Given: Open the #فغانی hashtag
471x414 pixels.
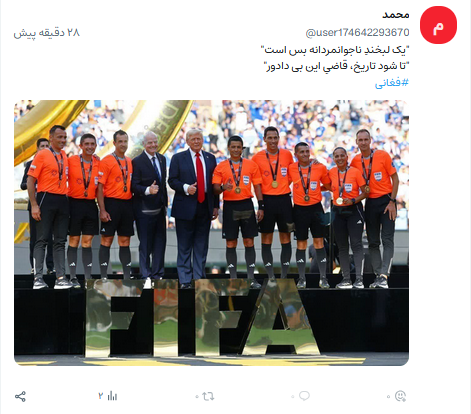Looking at the screenshot, I should coord(392,83).
